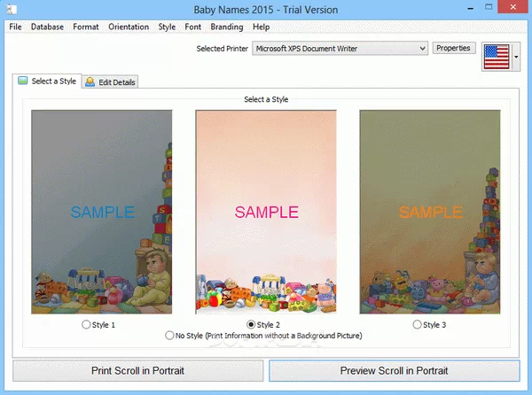Switch to the Select a Style tab
Image resolution: width=532 pixels, height=395 pixels.
coord(47,81)
